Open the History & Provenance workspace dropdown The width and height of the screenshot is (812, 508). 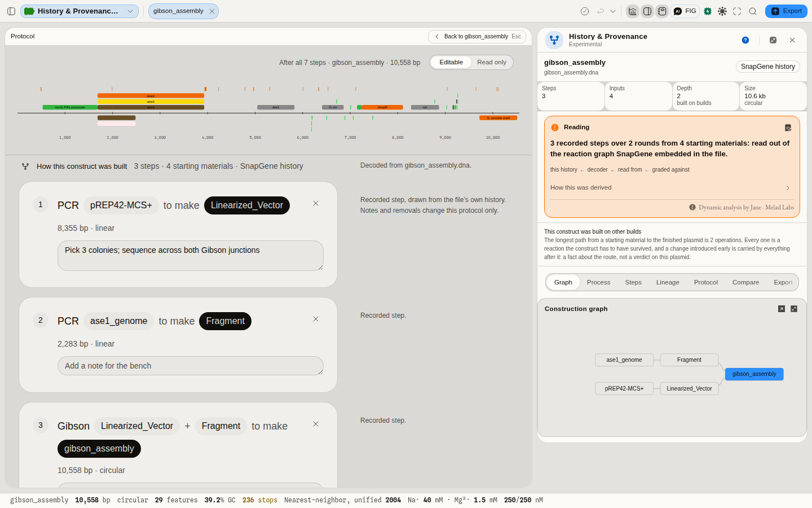tap(80, 11)
